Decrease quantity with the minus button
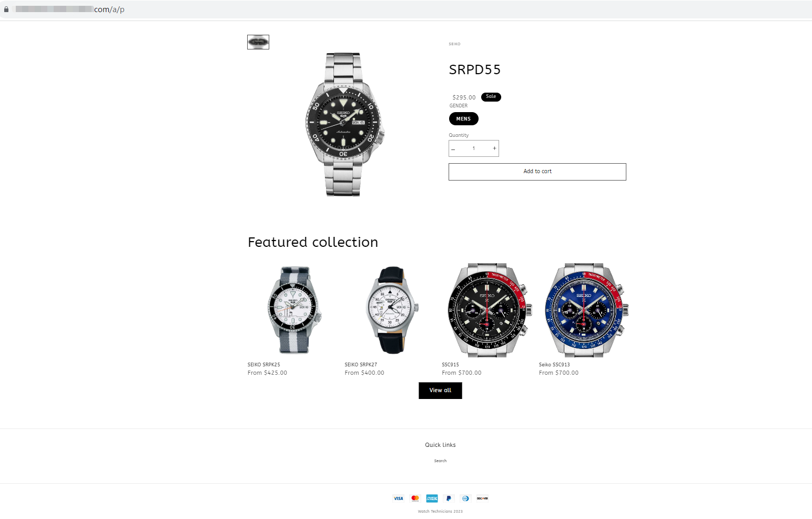 pyautogui.click(x=453, y=149)
